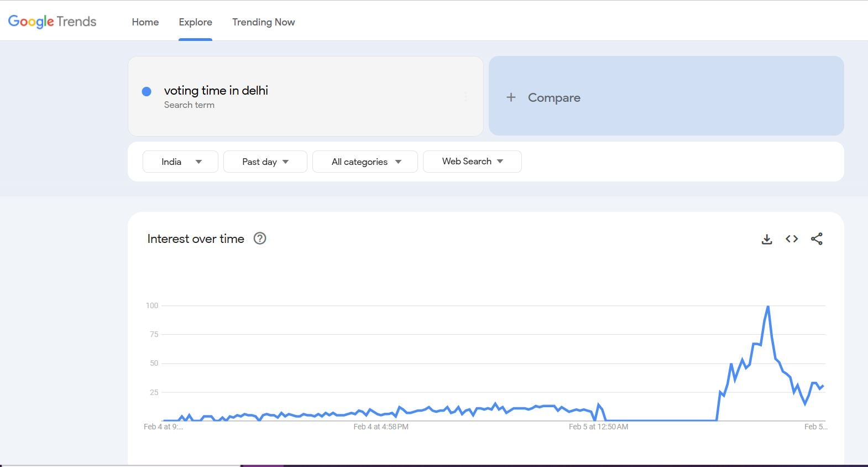Viewport: 868px width, 467px height.
Task: Expand the India region dropdown
Action: pyautogui.click(x=180, y=162)
